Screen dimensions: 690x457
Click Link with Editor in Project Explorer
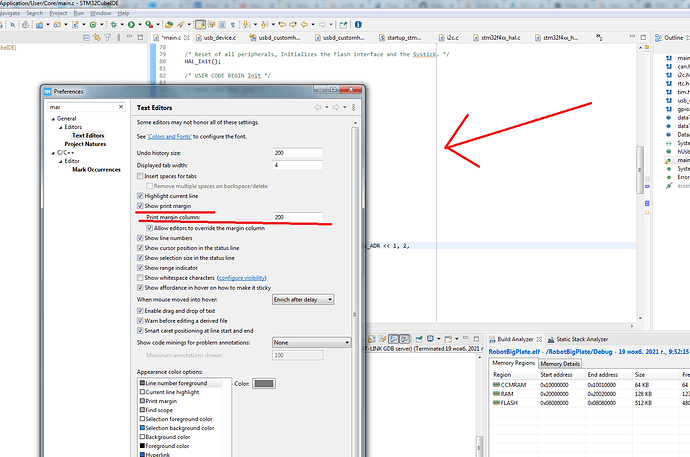[x=97, y=38]
